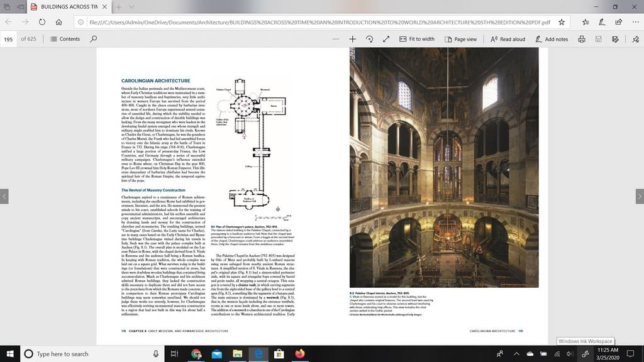Refresh the page
The width and height of the screenshot is (644, 362).
tap(42, 22)
